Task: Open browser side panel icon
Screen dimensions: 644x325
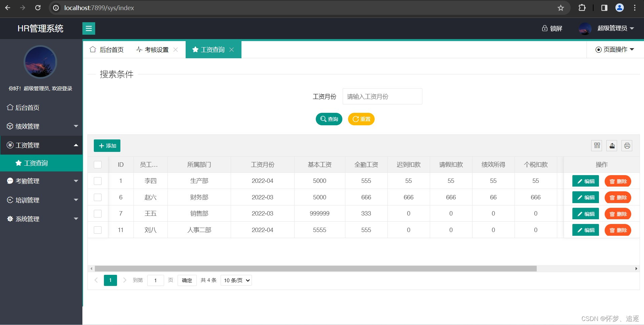Action: (604, 8)
